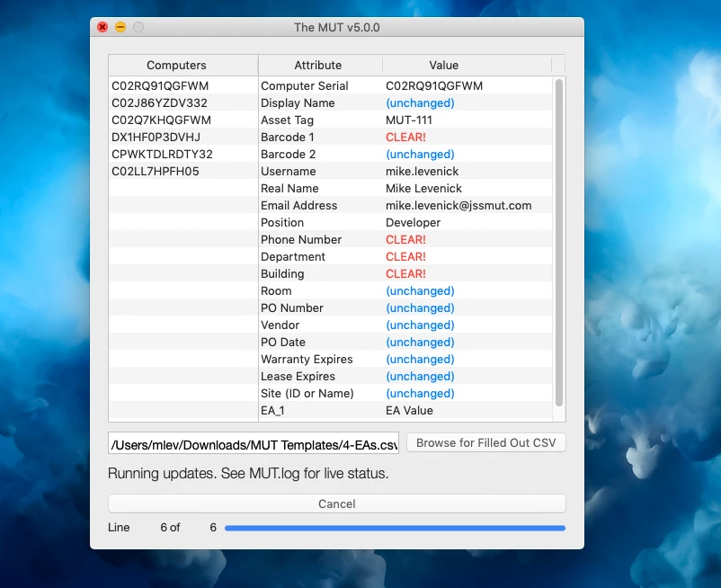Click the blue line progress bar
Screen dimensions: 721x588
pyautogui.click(x=395, y=529)
